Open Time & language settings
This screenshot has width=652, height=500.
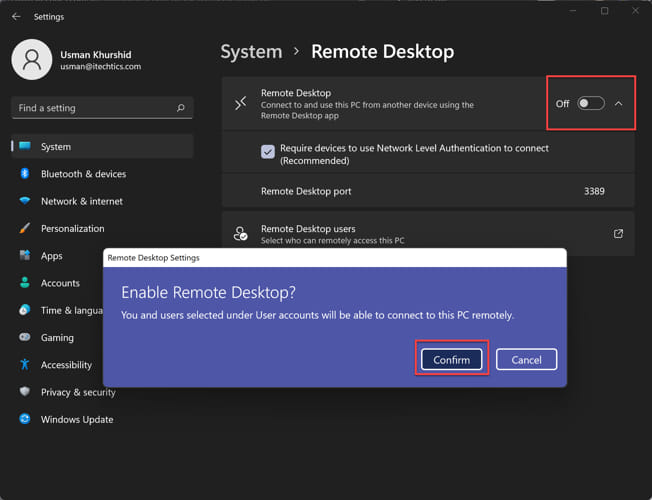click(x=57, y=310)
